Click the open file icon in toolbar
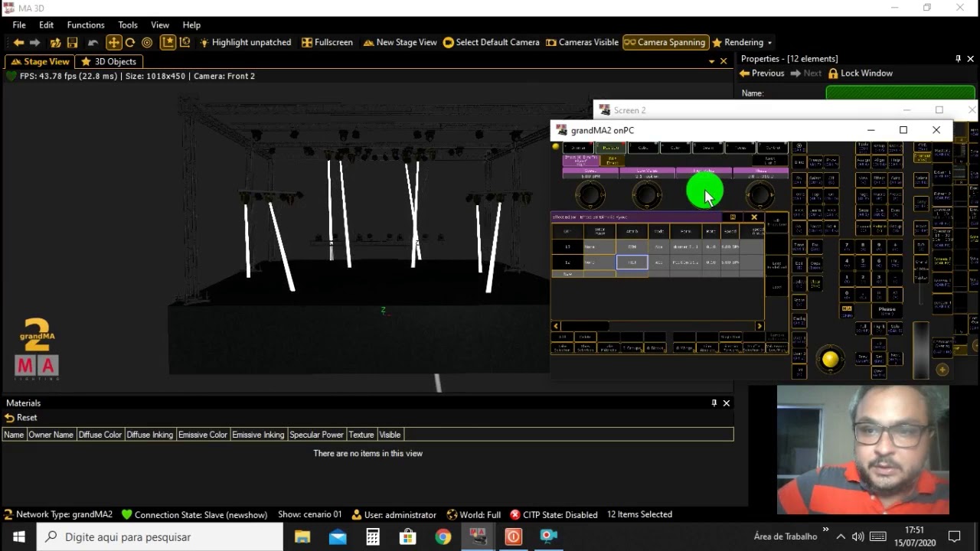The height and width of the screenshot is (551, 980). (56, 43)
